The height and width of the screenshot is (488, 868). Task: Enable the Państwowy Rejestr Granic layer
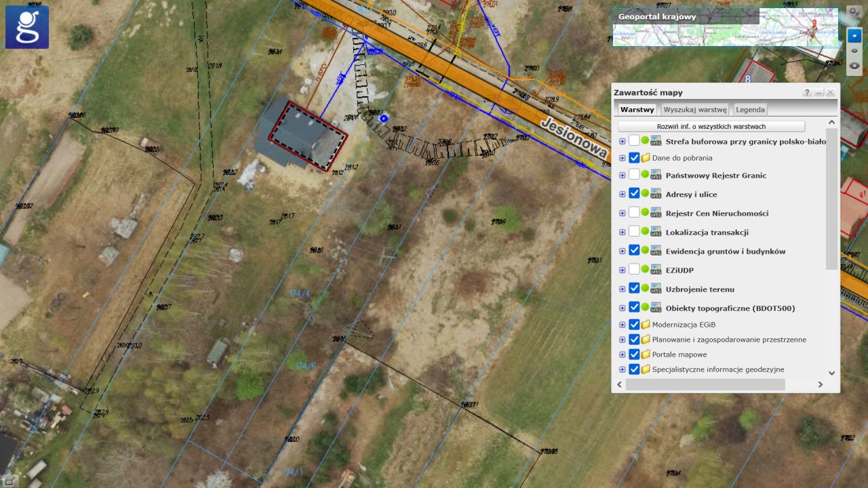tap(634, 175)
